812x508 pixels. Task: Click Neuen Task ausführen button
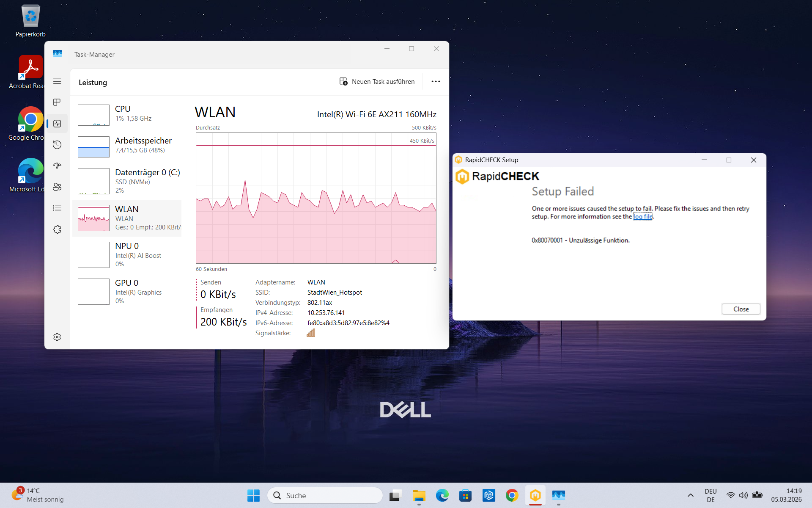(x=377, y=82)
